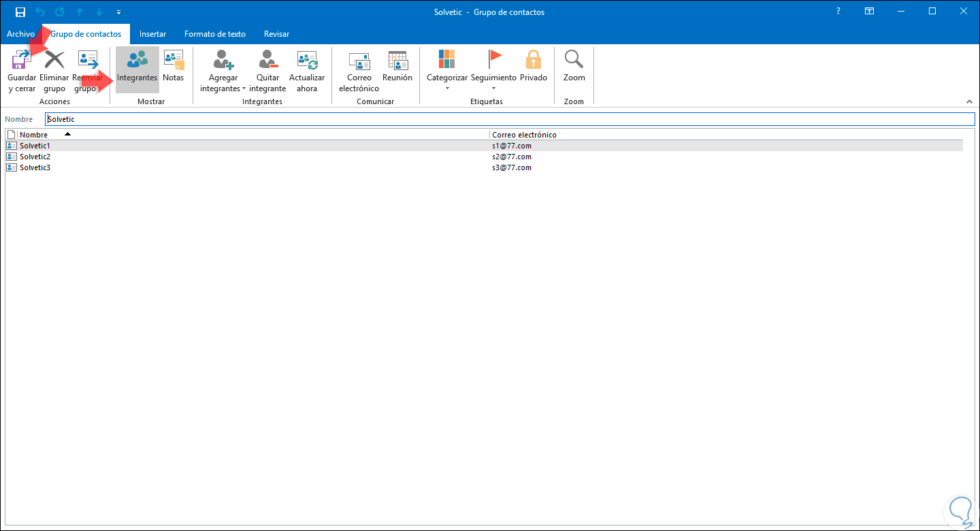
Task: Open the Help question mark
Action: pos(838,12)
